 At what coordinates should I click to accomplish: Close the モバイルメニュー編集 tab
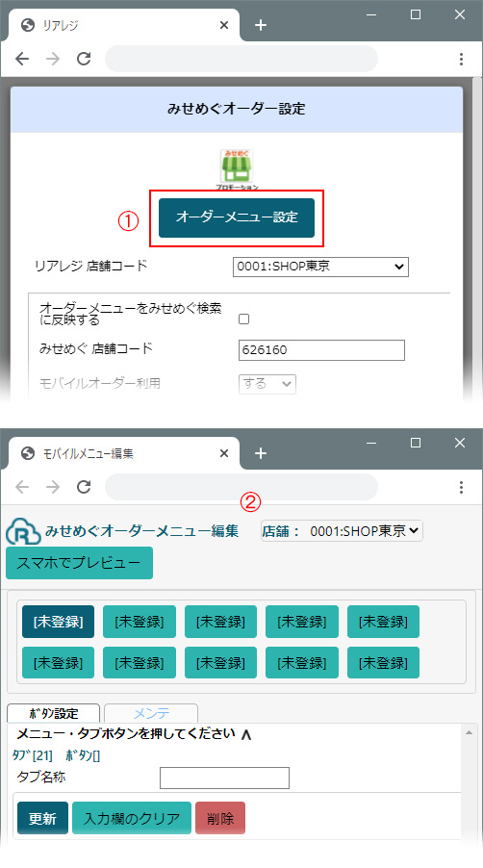pos(224,453)
